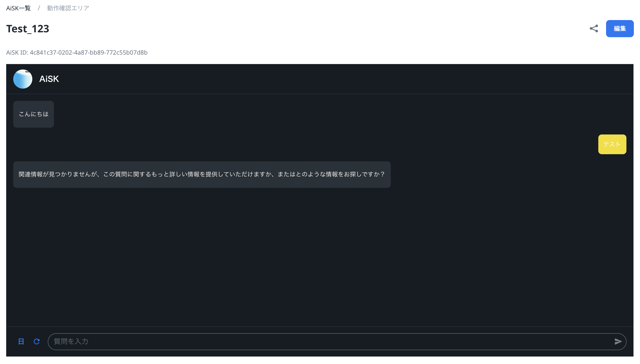Click the 関連情報が見つかりません reply bubble
This screenshot has height=364, width=640.
(202, 175)
